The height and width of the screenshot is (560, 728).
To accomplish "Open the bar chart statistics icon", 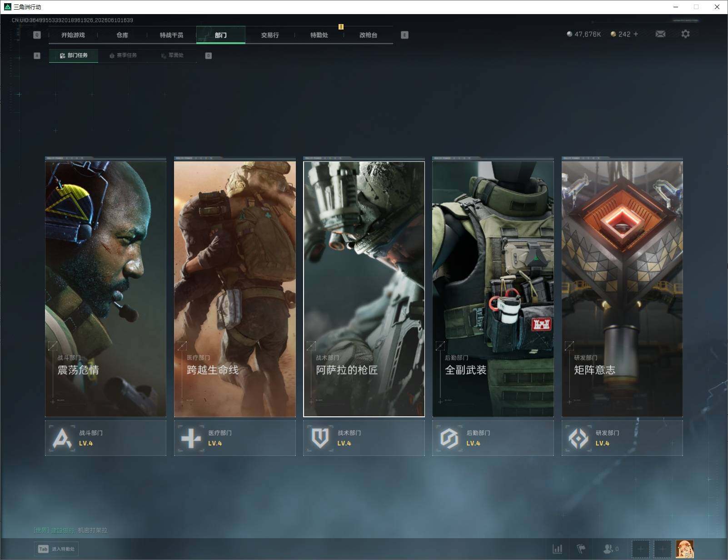I will pos(558,549).
